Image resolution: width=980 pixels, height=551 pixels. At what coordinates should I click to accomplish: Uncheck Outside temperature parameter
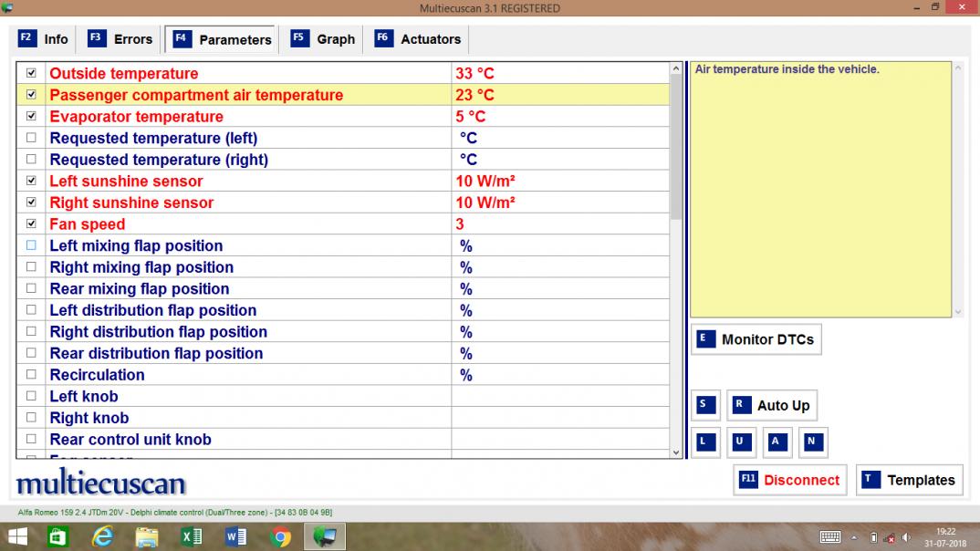click(x=31, y=73)
